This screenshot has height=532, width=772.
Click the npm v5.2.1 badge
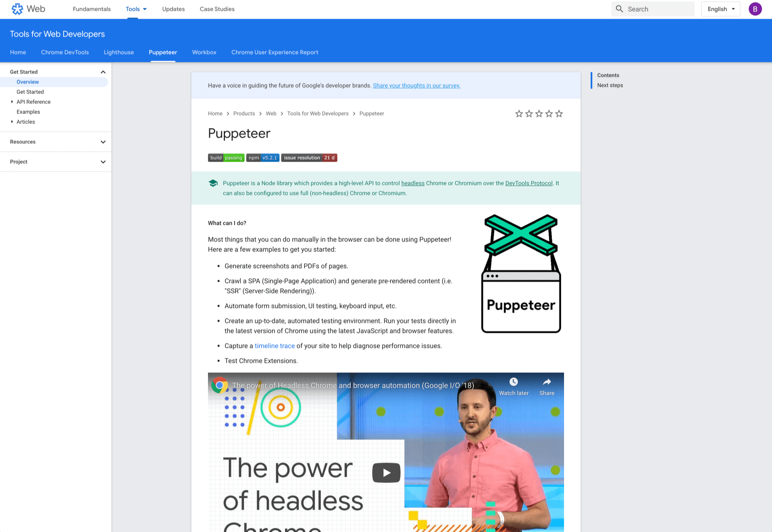click(262, 158)
